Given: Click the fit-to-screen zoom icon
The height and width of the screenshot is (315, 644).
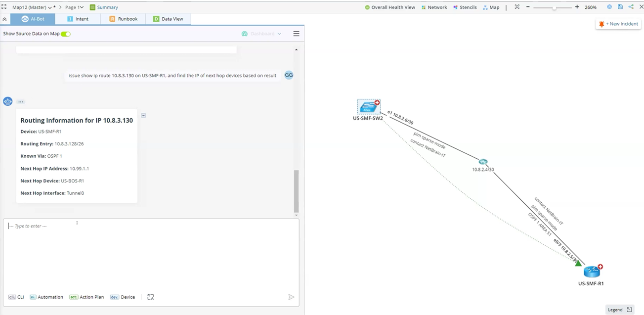Looking at the screenshot, I should click(517, 7).
